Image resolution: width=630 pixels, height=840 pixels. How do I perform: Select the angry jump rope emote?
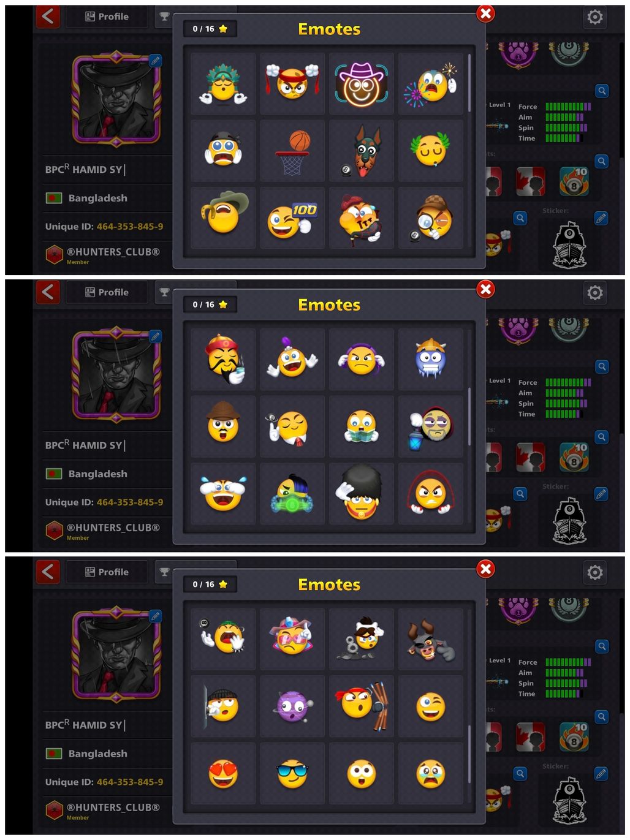pos(431,494)
